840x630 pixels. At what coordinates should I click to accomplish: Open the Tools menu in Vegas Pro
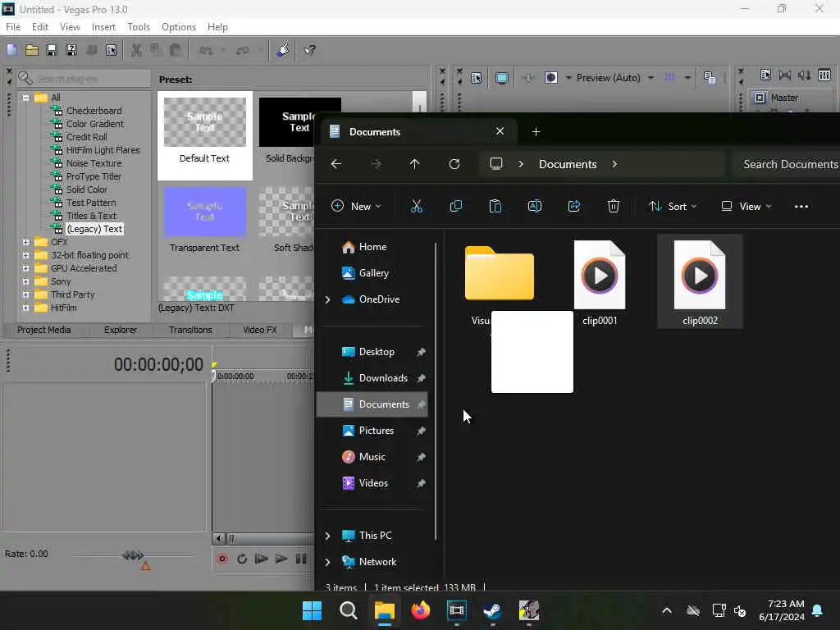coord(139,27)
